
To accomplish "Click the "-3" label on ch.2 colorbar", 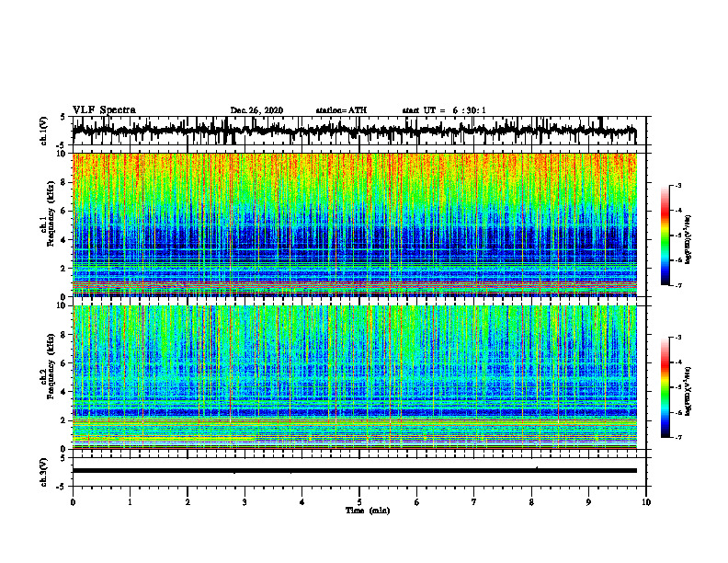I will pyautogui.click(x=678, y=338).
